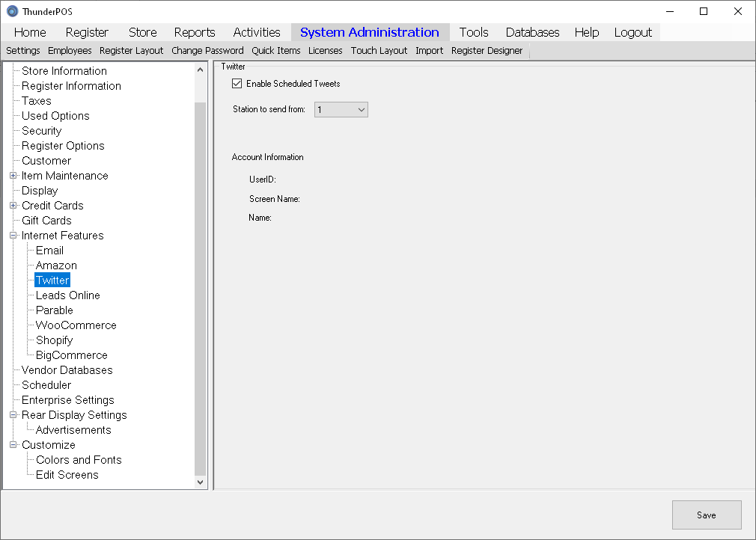756x540 pixels.
Task: Select BigCommerce in the tree
Action: tap(71, 355)
